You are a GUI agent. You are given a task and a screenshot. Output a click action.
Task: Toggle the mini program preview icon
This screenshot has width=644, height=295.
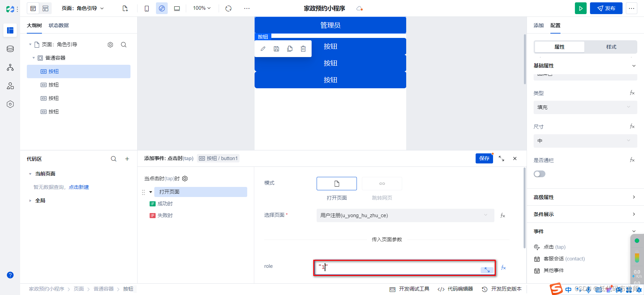162,8
